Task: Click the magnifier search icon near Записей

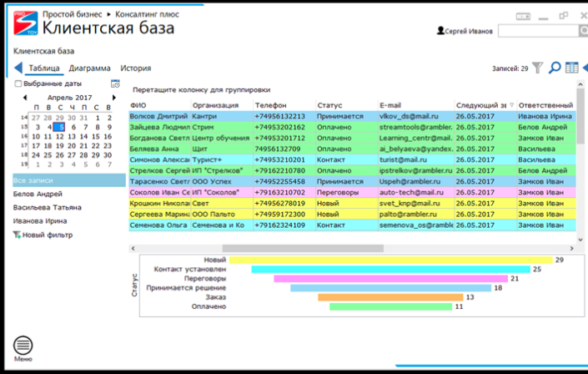Action: click(x=555, y=68)
